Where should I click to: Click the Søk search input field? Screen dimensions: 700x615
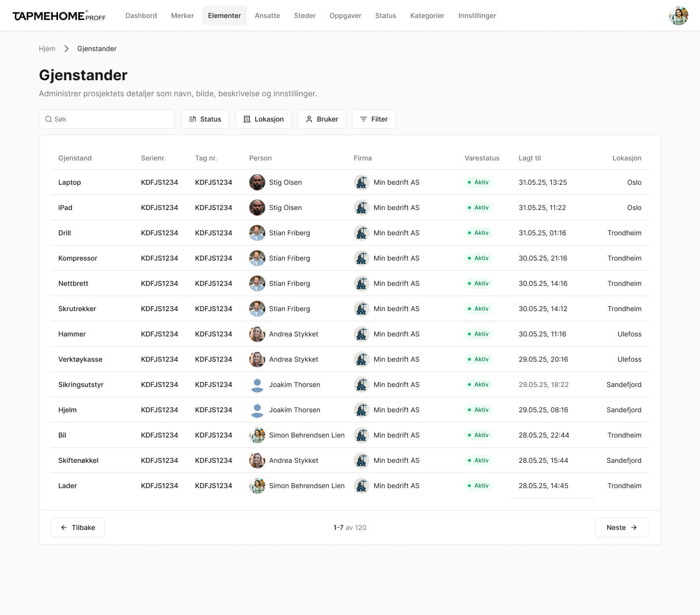pyautogui.click(x=112, y=119)
